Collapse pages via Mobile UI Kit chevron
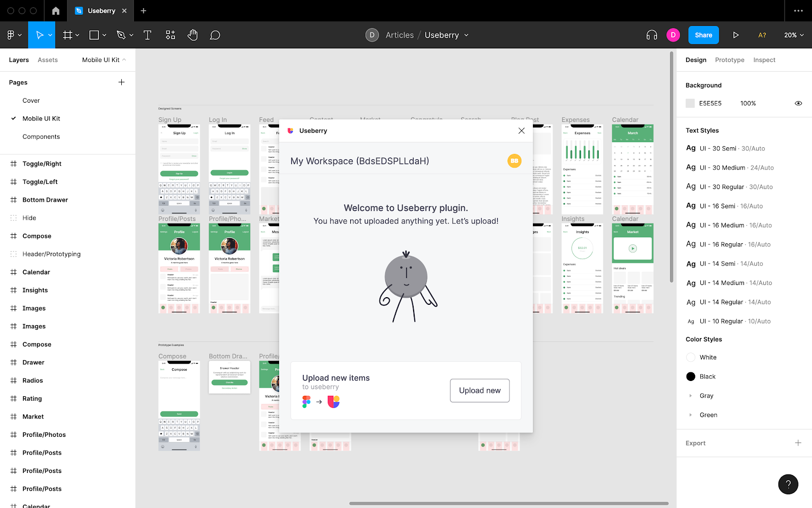The image size is (812, 508). tap(124, 60)
